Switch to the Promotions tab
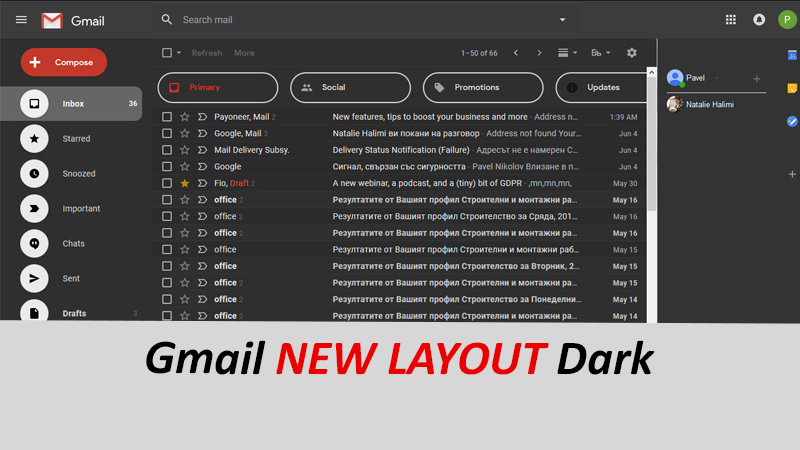 tap(483, 87)
